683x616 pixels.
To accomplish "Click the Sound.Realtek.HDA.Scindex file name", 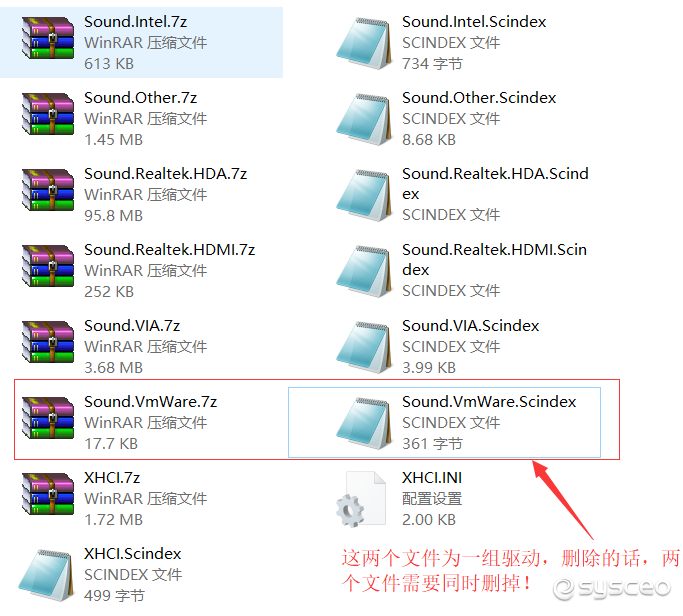I will pyautogui.click(x=495, y=183).
